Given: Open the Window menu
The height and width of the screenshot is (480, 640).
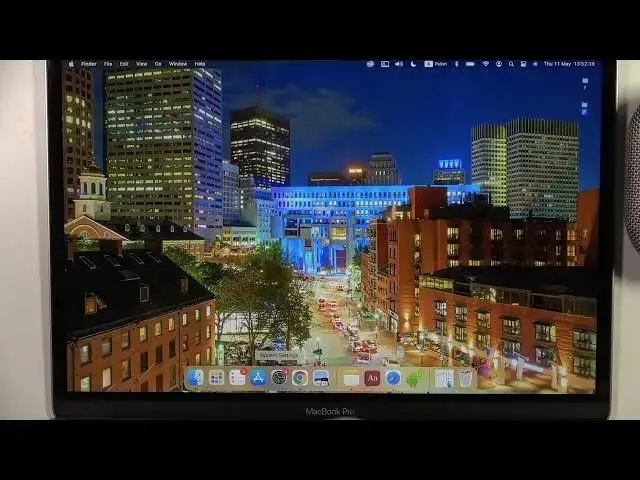Looking at the screenshot, I should tap(178, 64).
